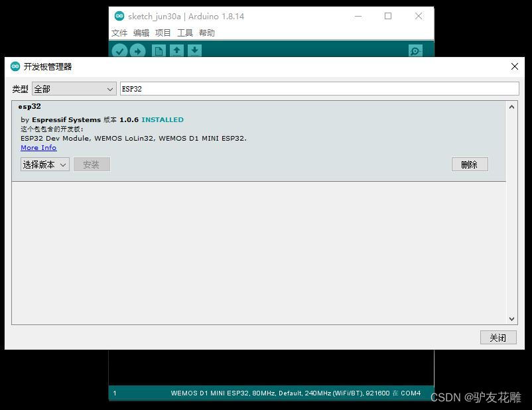Click the New sketch icon in Arduino toolbar
Image resolution: width=532 pixels, height=410 pixels.
point(159,51)
